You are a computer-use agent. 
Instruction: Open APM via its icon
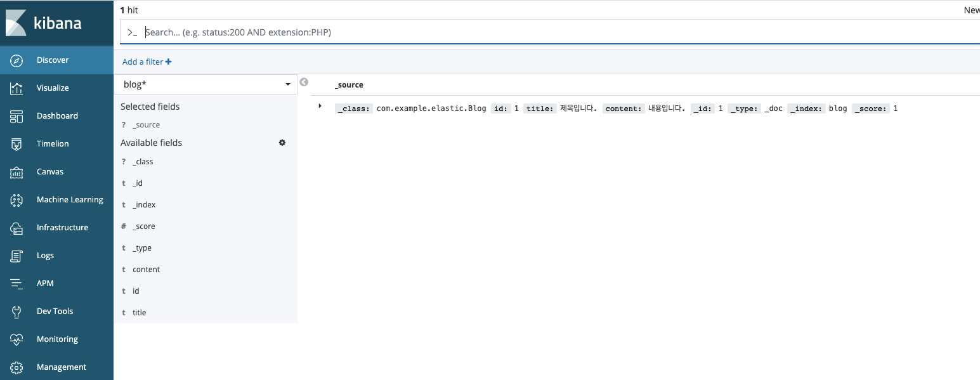click(x=17, y=284)
